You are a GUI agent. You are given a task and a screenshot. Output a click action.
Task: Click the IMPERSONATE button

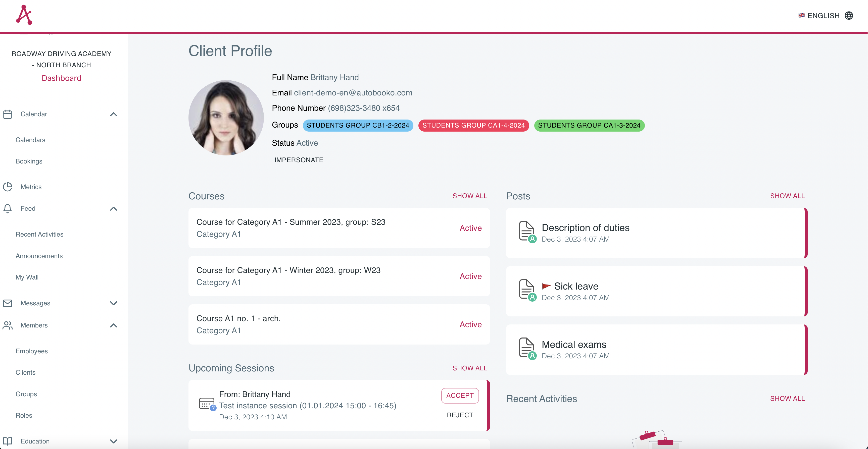coord(299,160)
